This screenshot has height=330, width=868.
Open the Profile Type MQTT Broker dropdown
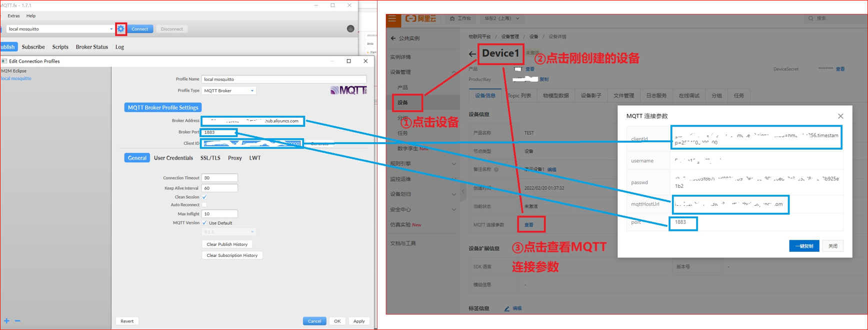pyautogui.click(x=228, y=91)
